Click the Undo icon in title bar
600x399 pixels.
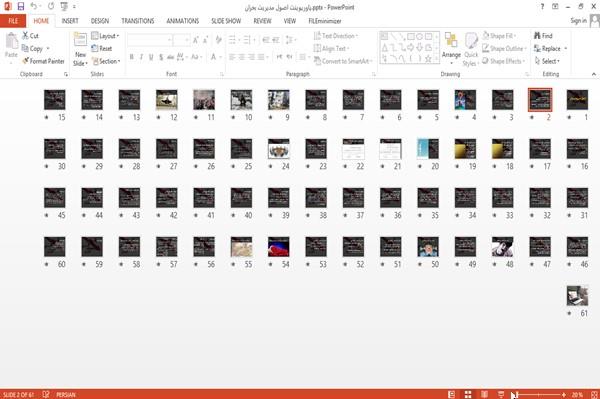pos(34,7)
